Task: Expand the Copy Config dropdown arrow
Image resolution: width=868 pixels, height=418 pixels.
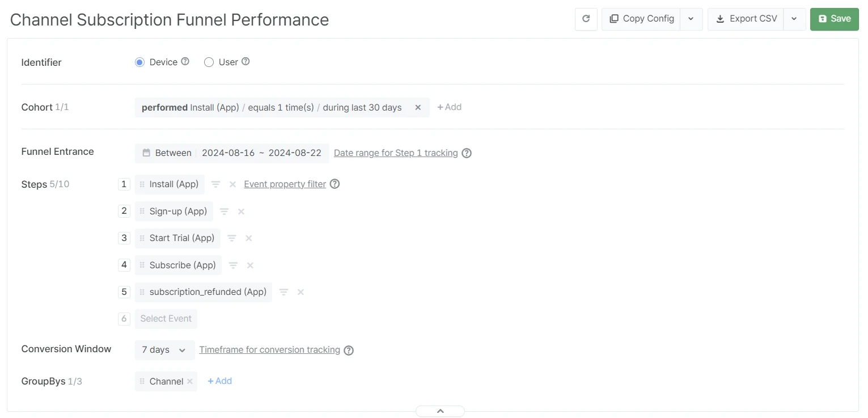Action: (x=691, y=19)
